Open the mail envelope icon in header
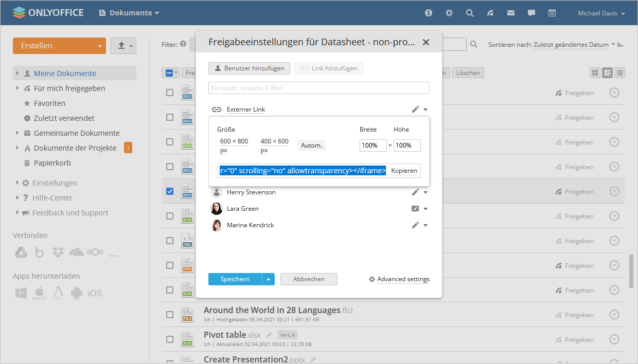Image resolution: width=638 pixels, height=364 pixels. pos(511,13)
